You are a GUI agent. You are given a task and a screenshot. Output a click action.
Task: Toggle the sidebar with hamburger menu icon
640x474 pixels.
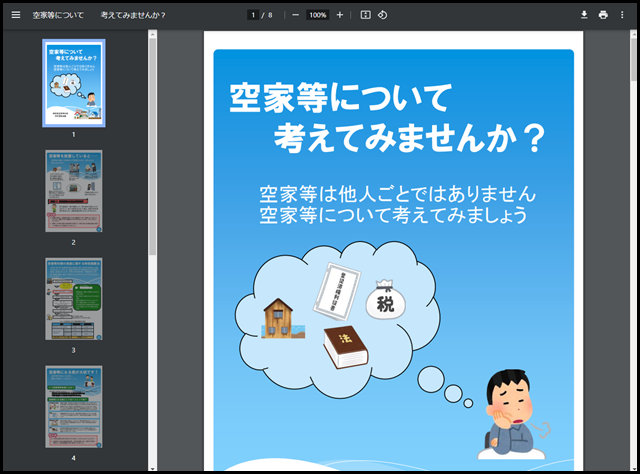(16, 15)
